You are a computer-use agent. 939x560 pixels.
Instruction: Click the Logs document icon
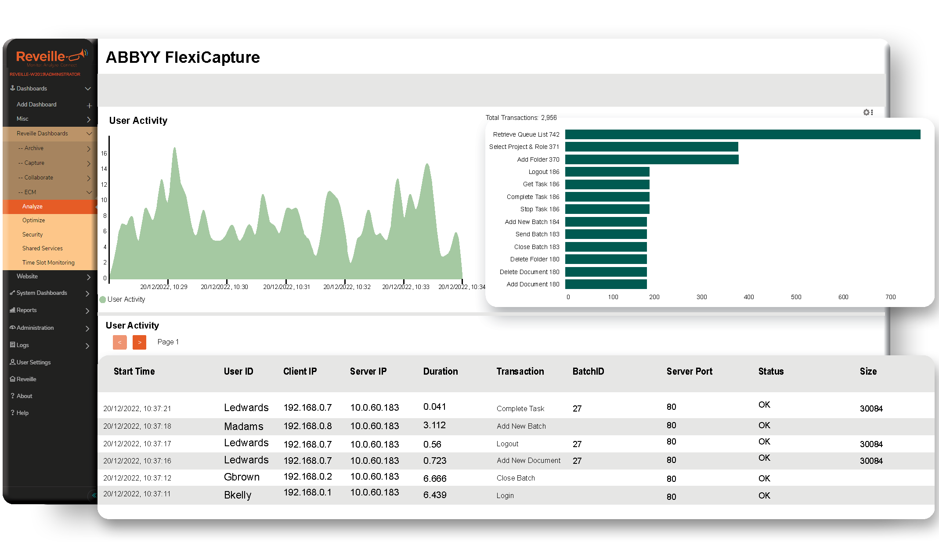(13, 345)
